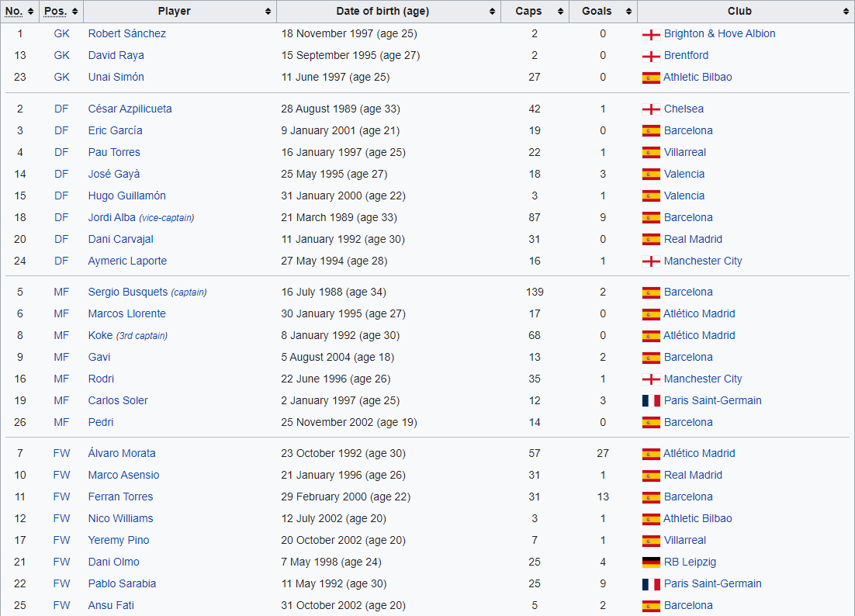Click the German flag beside RB Leipzig
Viewport: 855px width, 616px height.
(x=651, y=562)
